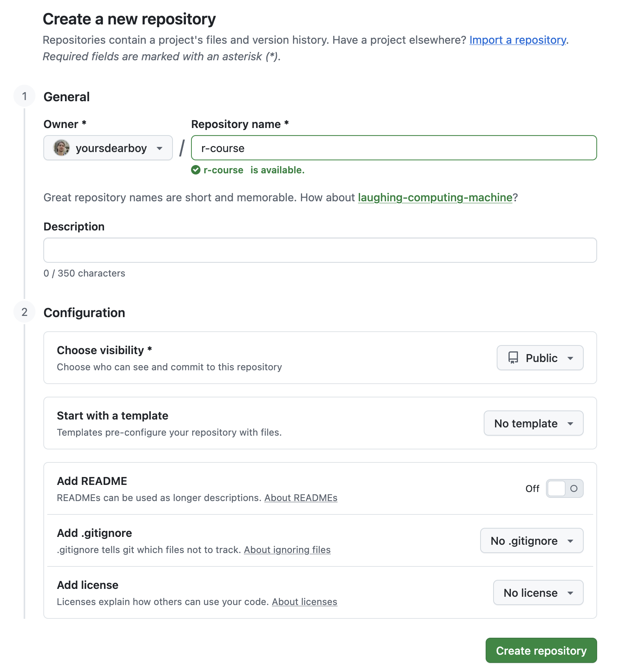Click the caret arrow beside No license
Image resolution: width=618 pixels, height=672 pixels.
point(570,593)
